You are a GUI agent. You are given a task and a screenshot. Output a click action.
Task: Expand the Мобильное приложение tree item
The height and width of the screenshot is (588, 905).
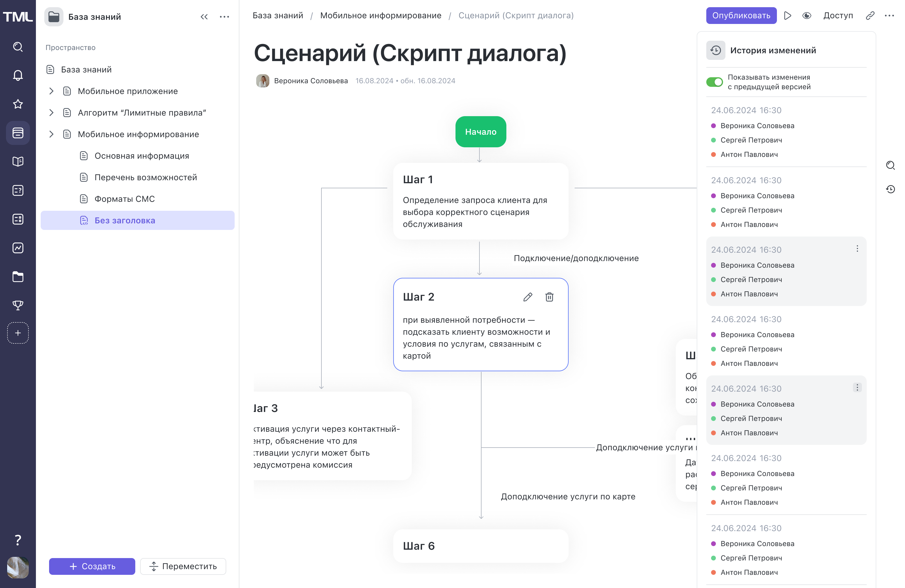[x=51, y=91]
